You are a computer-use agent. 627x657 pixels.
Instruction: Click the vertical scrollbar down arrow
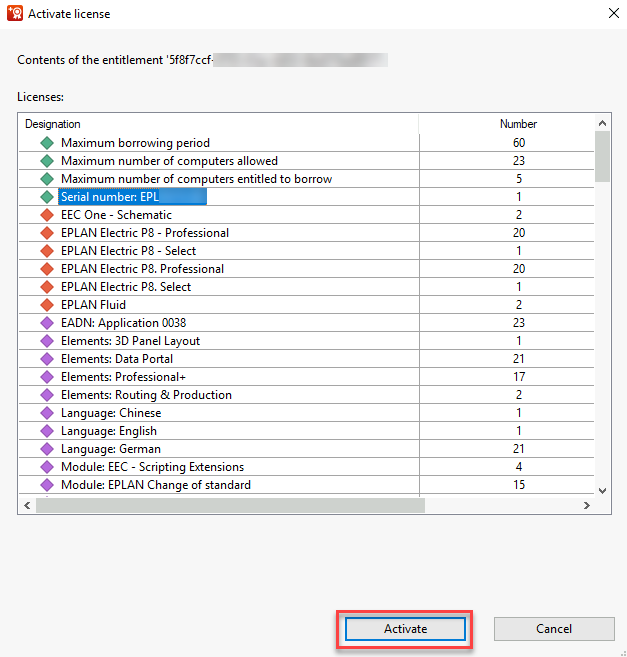[602, 489]
